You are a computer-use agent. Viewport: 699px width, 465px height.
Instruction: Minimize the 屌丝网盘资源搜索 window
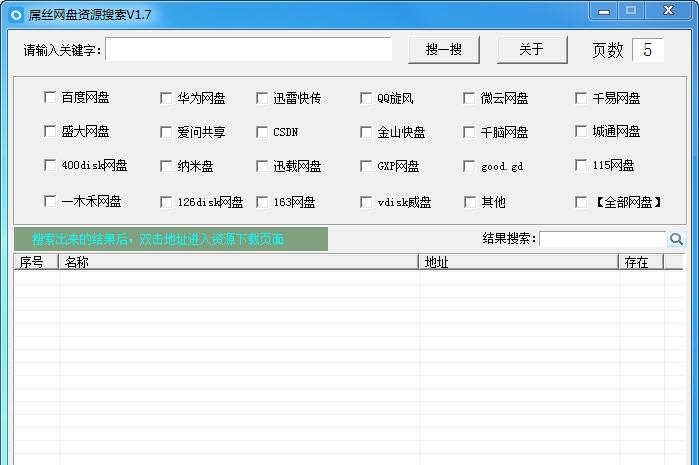pos(604,11)
